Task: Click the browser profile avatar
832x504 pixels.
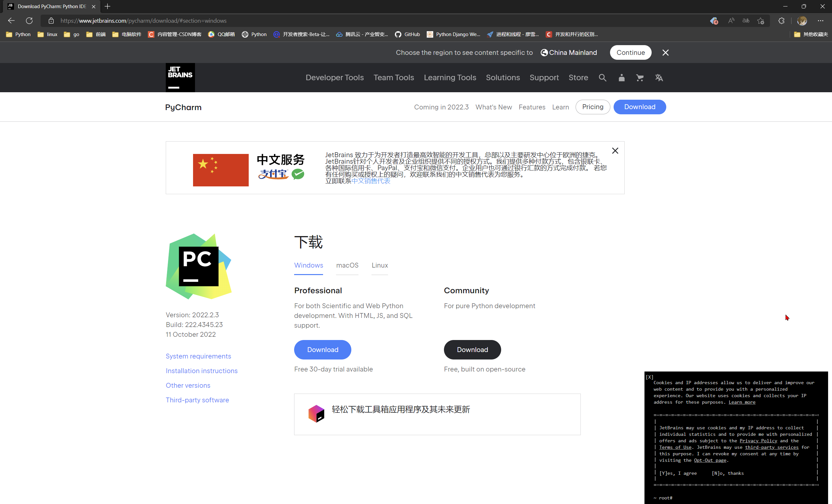Action: (x=802, y=20)
